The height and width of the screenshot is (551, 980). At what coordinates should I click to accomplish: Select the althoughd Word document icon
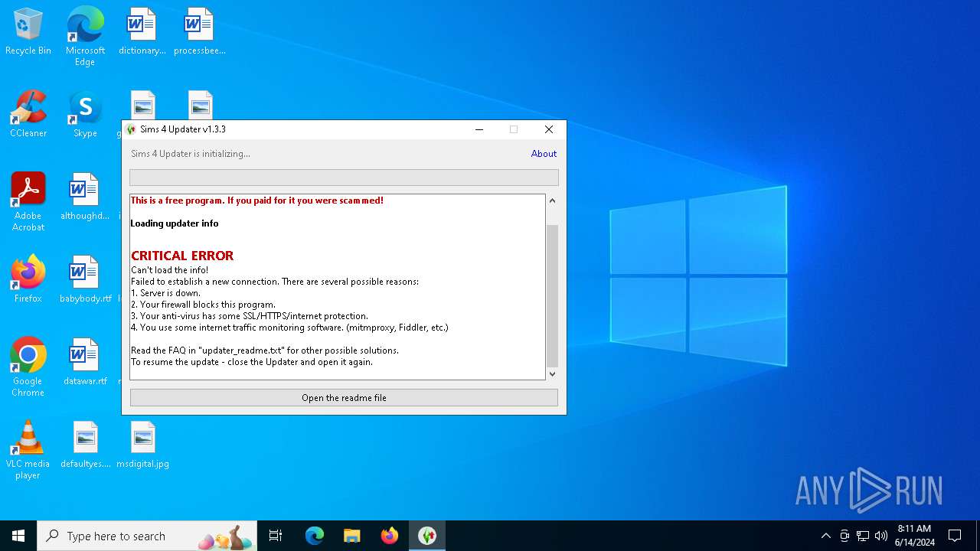[85, 197]
